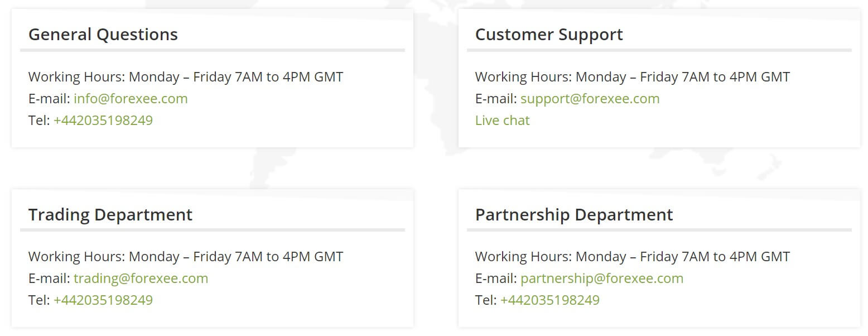
Task: Click the E-mail label in Trading Department
Action: (x=49, y=279)
